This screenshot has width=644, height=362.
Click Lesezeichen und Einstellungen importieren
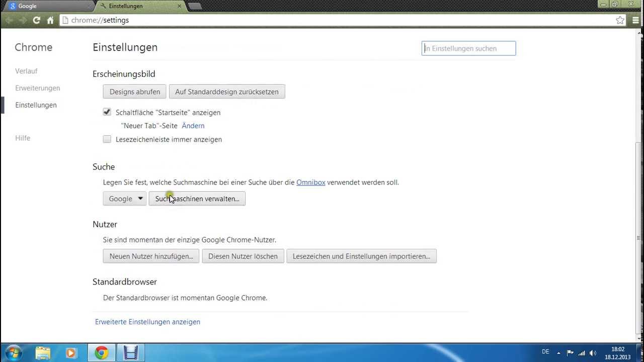pos(361,256)
